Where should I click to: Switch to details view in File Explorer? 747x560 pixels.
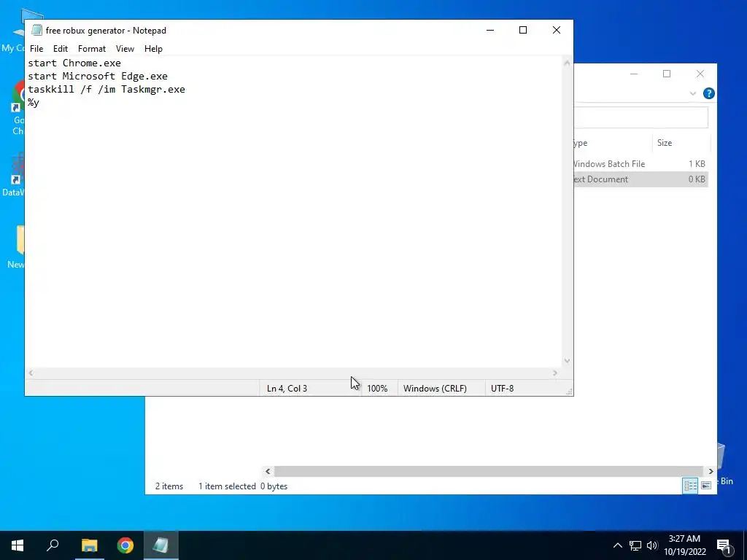690,486
